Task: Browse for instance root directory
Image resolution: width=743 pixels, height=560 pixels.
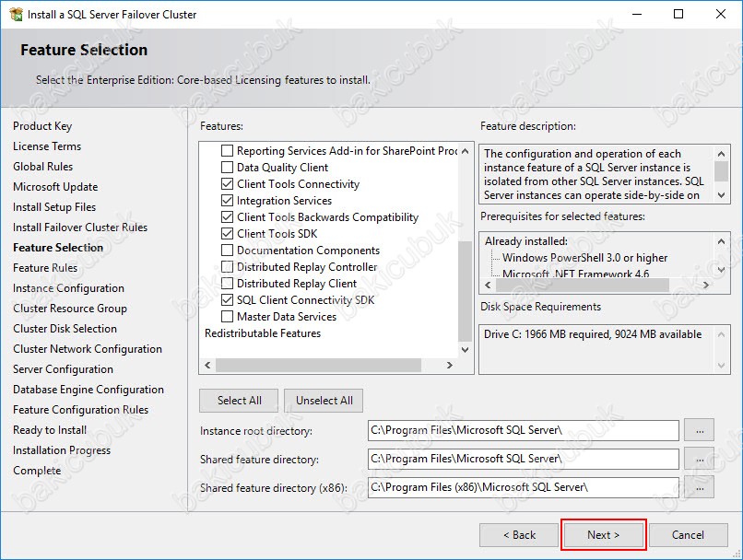Action: (700, 431)
